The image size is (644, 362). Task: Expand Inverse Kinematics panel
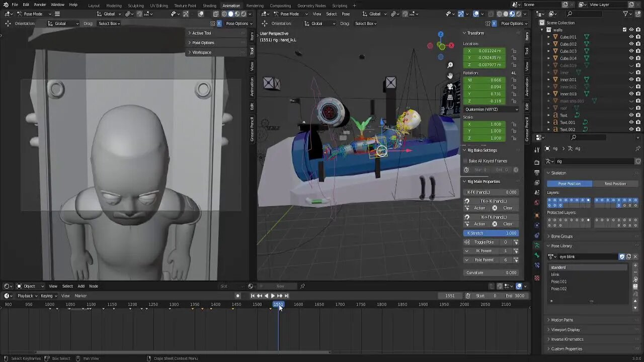click(567, 339)
